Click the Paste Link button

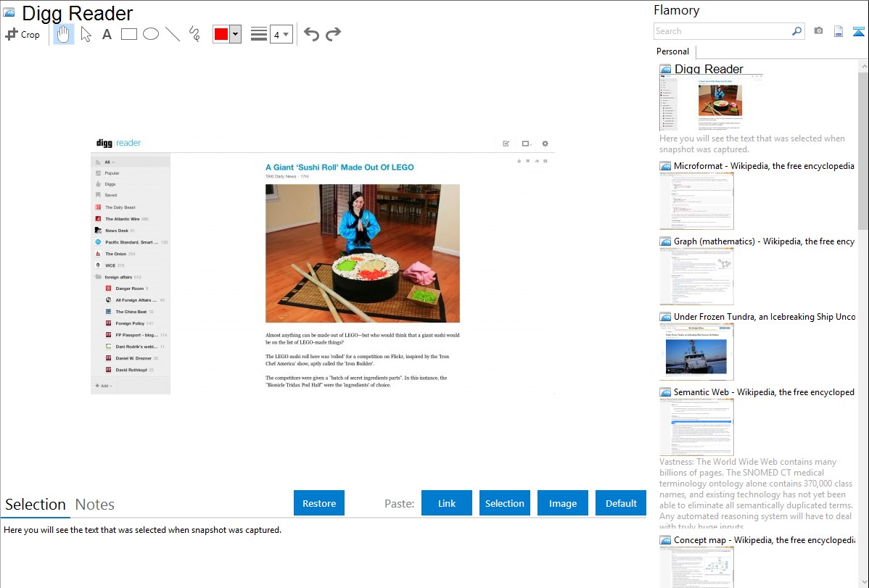pyautogui.click(x=447, y=503)
